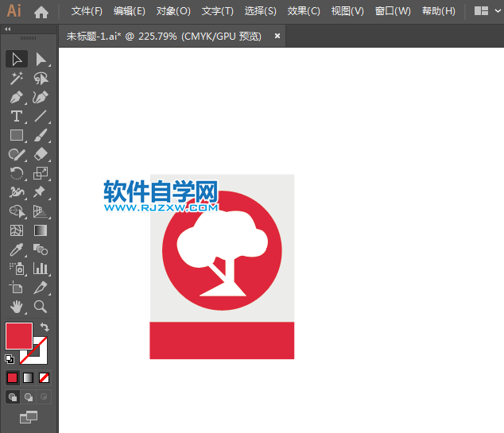Image resolution: width=504 pixels, height=433 pixels.
Task: Choose the Scale tool
Action: (41, 173)
